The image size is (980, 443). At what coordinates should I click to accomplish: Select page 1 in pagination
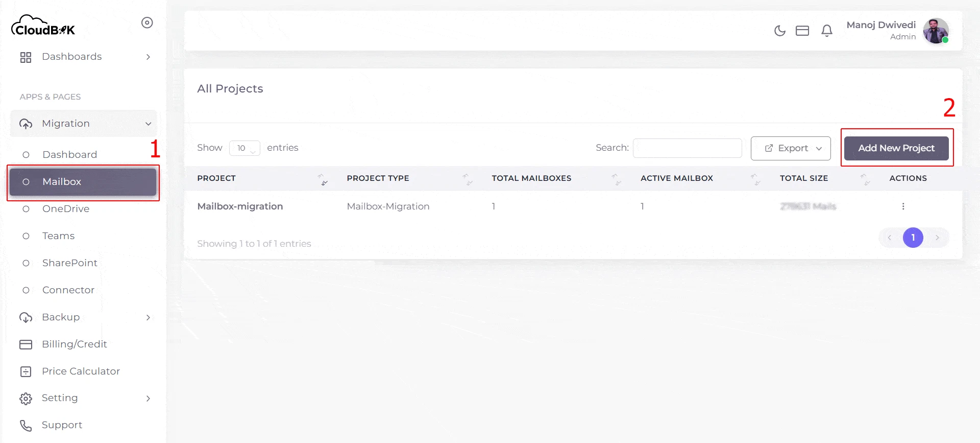[913, 238]
